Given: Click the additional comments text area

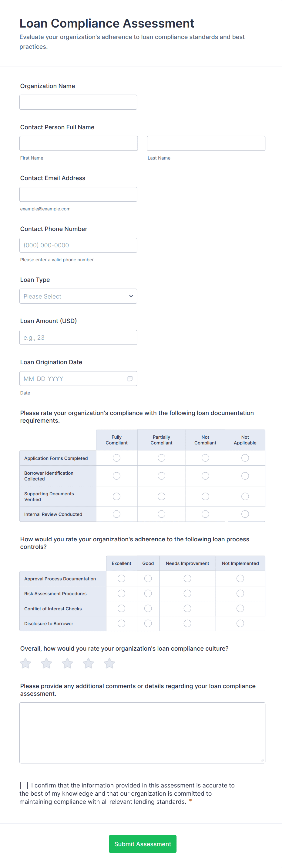Looking at the screenshot, I should click(142, 733).
